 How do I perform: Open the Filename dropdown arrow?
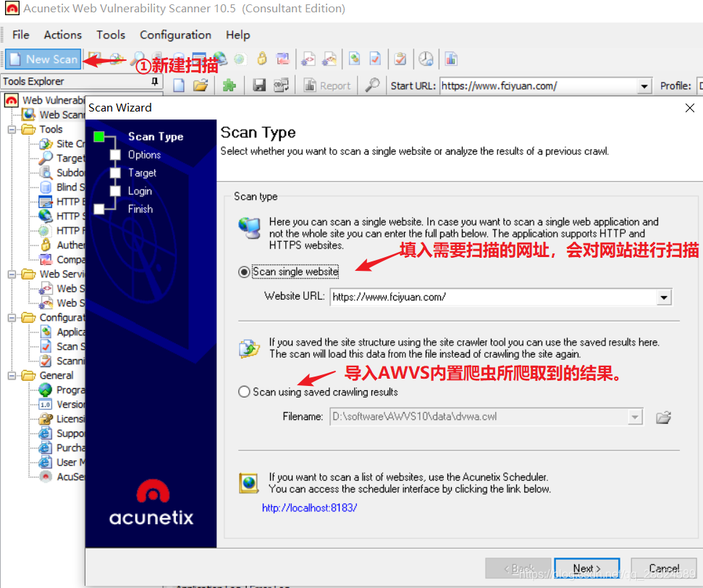pos(634,416)
